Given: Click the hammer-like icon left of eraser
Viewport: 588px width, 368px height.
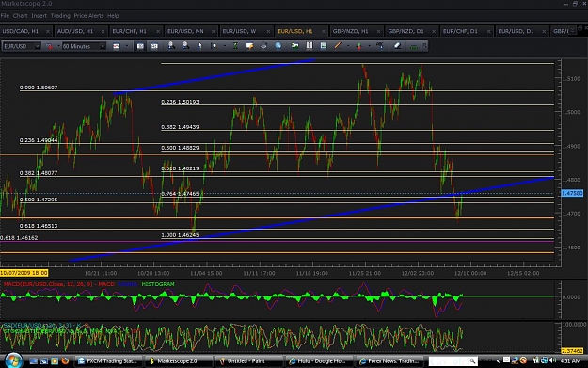Looking at the screenshot, I should pyautogui.click(x=380, y=46).
